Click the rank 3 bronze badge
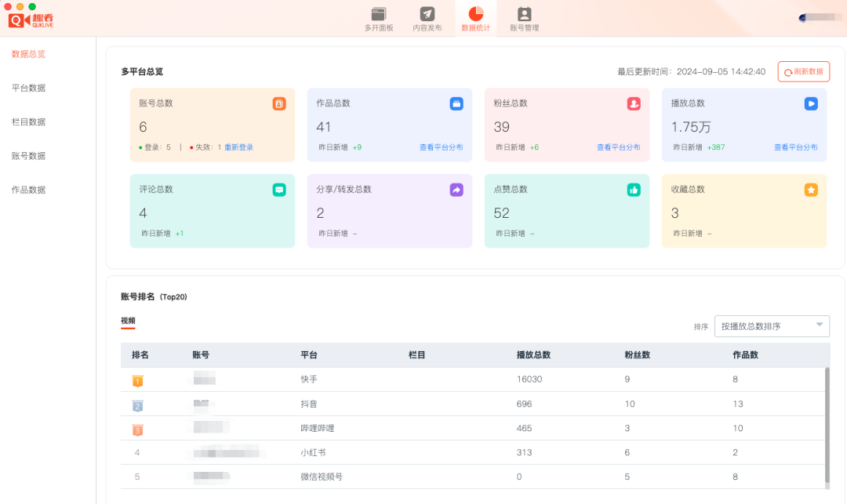The height and width of the screenshot is (504, 847). pyautogui.click(x=138, y=430)
